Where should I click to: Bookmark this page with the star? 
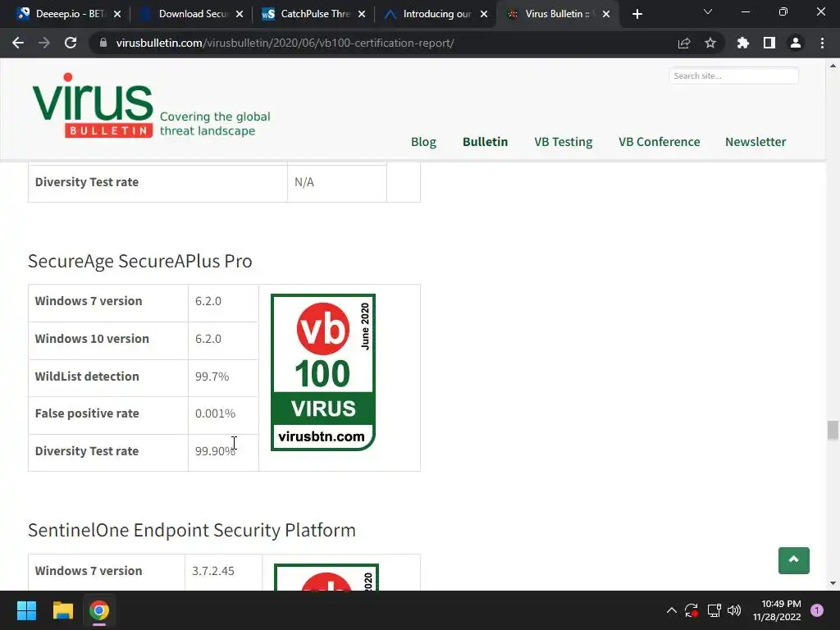click(x=710, y=43)
